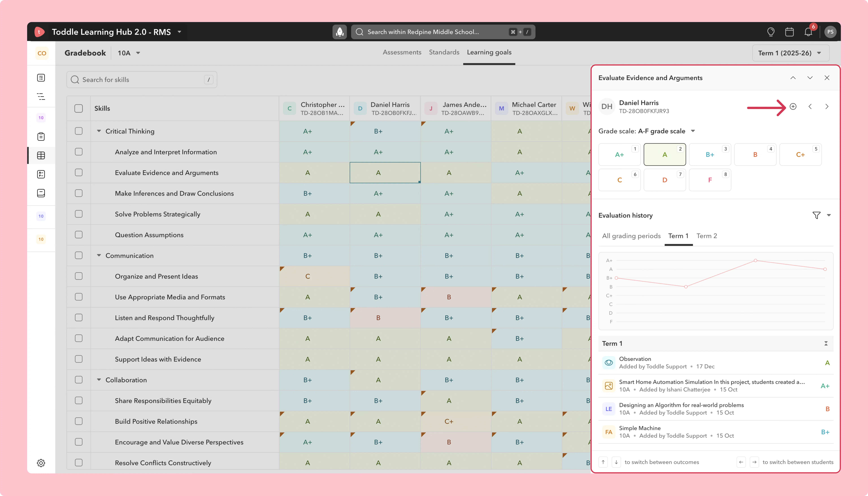The height and width of the screenshot is (496, 868).
Task: Click the down arrow key hint
Action: point(616,462)
